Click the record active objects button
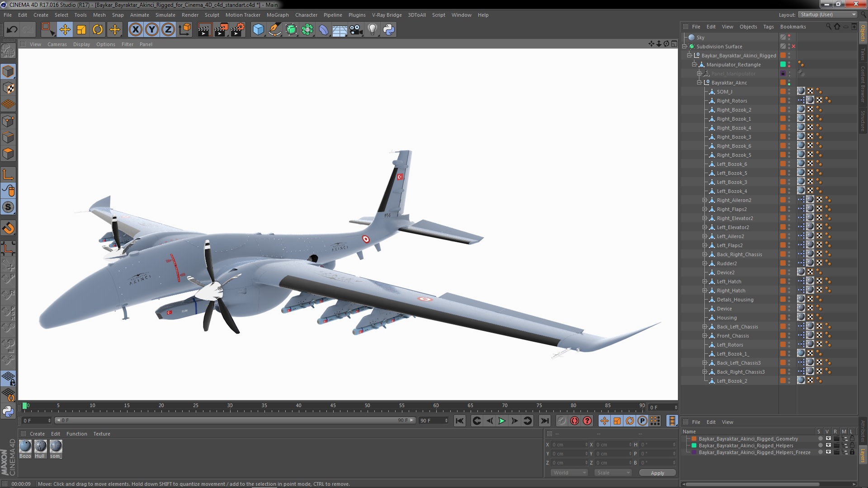This screenshot has width=868, height=488. tap(575, 421)
